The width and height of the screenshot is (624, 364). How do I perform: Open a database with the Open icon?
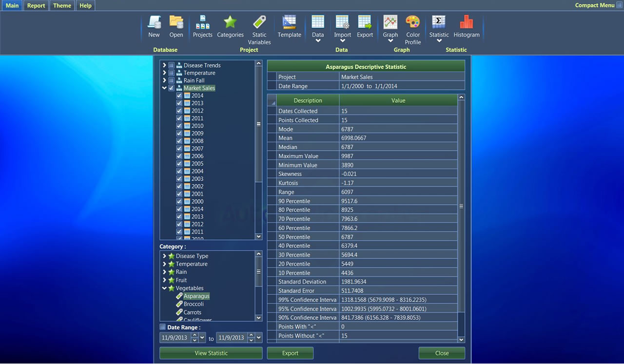(176, 22)
